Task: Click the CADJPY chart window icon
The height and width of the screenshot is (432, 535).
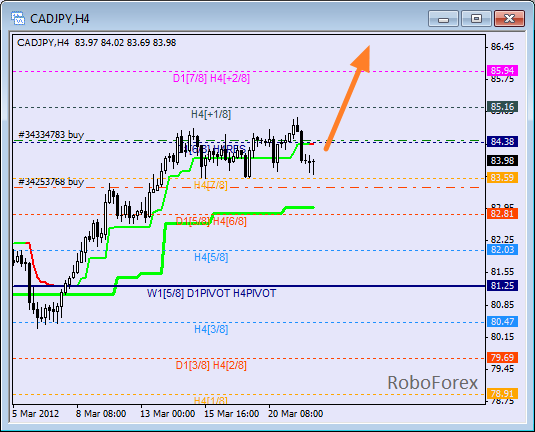Action: pos(18,18)
